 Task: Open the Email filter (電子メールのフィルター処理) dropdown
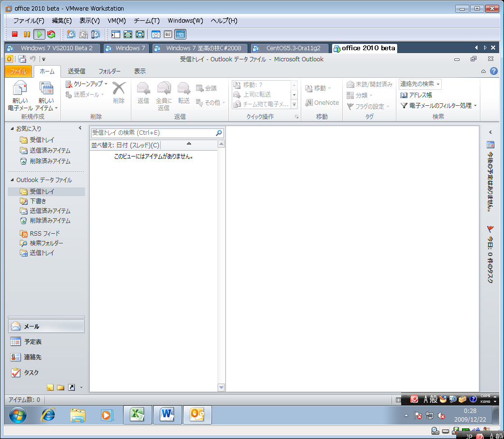[438, 105]
